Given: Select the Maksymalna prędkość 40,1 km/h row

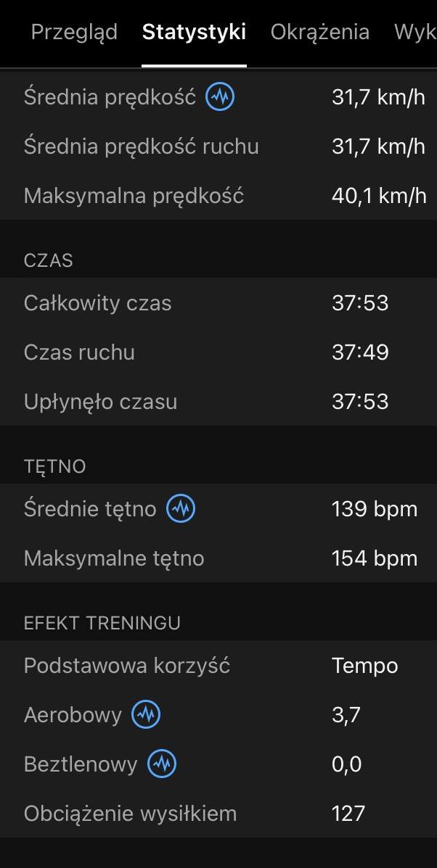Looking at the screenshot, I should [x=218, y=196].
